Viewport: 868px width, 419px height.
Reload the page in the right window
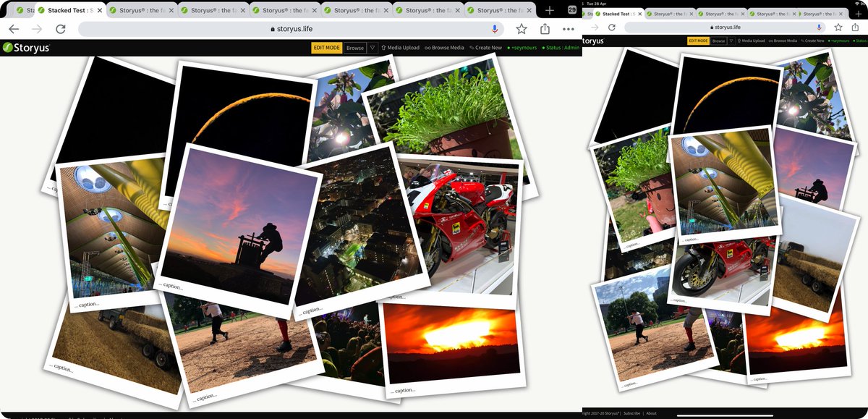611,27
